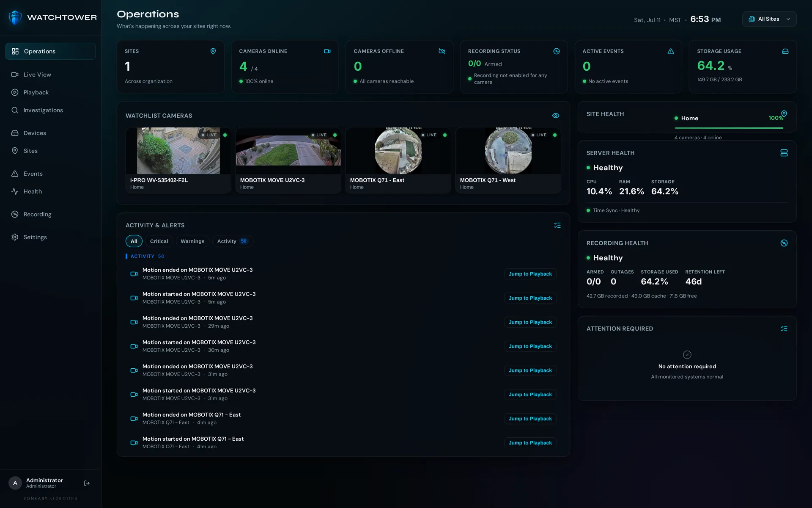Open Operations in the sidebar

coord(51,51)
